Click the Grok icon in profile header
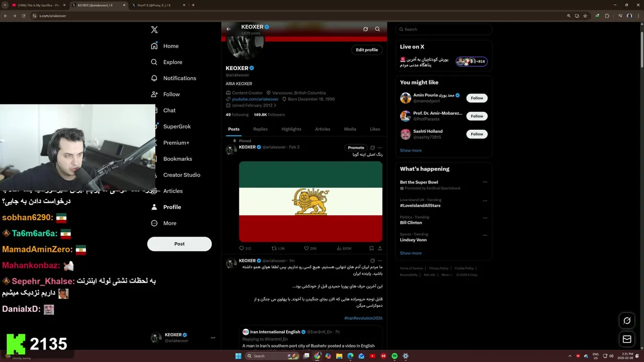The height and width of the screenshot is (362, 644). [x=365, y=29]
